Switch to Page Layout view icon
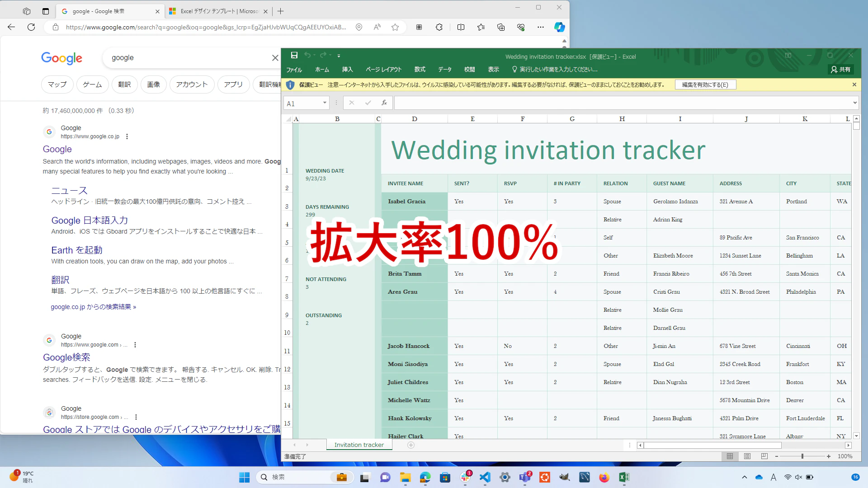 (x=747, y=456)
